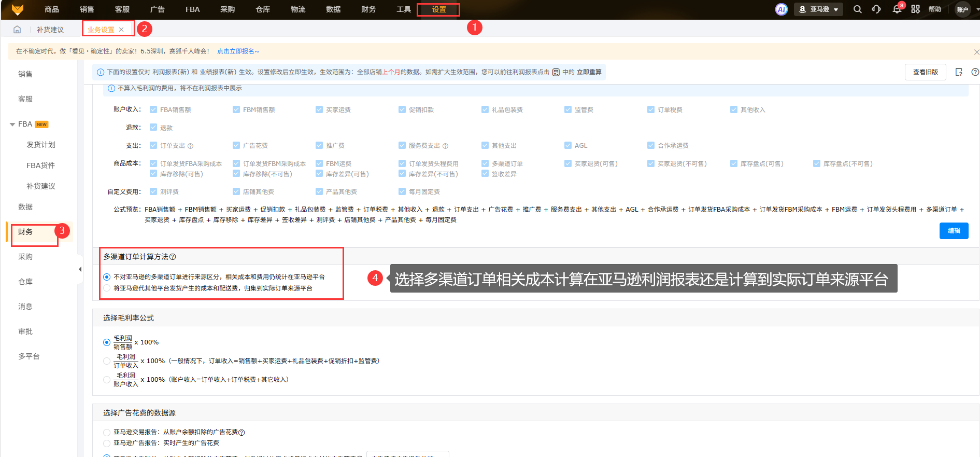The width and height of the screenshot is (980, 457).
Task: Open the 销售 top menu
Action: click(87, 9)
